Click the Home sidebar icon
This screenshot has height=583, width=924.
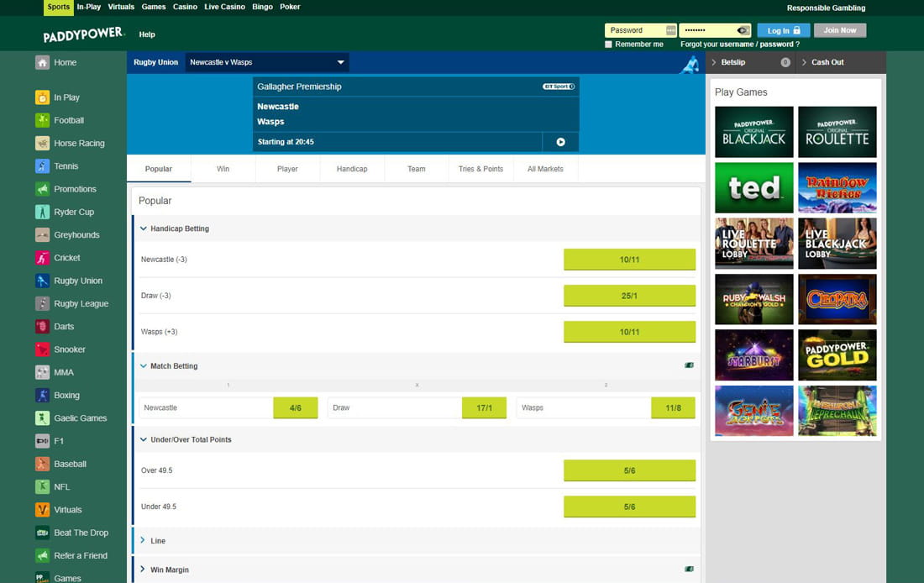(x=43, y=62)
